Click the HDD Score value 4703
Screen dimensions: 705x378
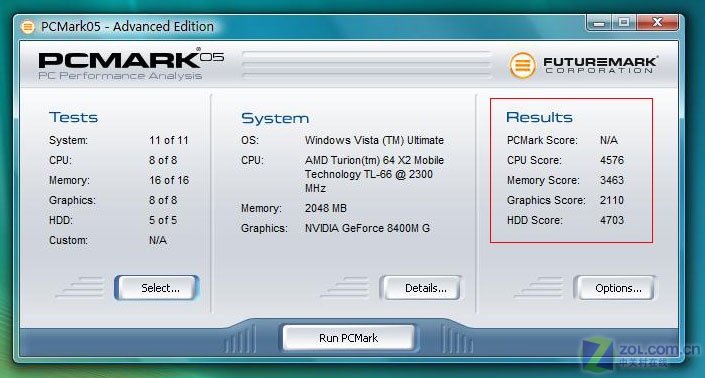click(611, 220)
